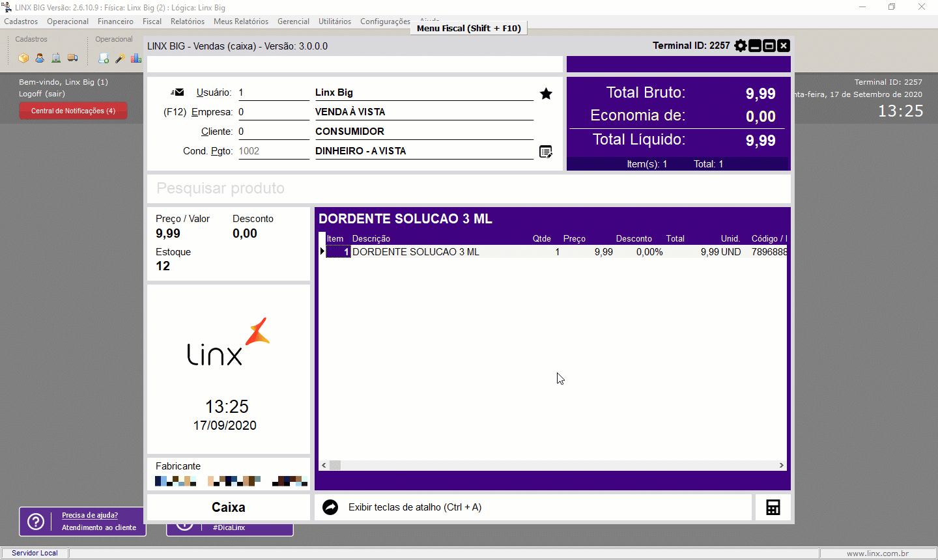Click the DINHEIRO - A VISTA payment text
Screen dimensions: 938x560
[x=361, y=151]
